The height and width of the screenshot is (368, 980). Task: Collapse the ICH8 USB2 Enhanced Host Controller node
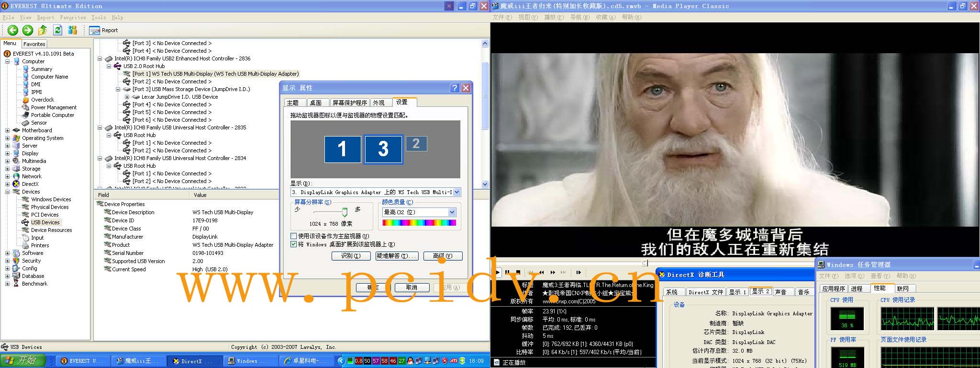(x=100, y=58)
